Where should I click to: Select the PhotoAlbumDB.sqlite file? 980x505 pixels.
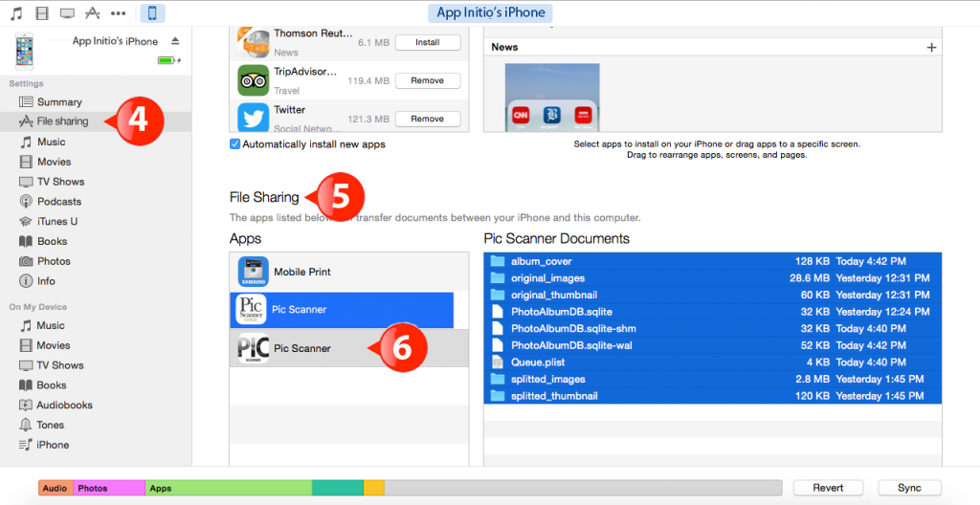coord(712,312)
